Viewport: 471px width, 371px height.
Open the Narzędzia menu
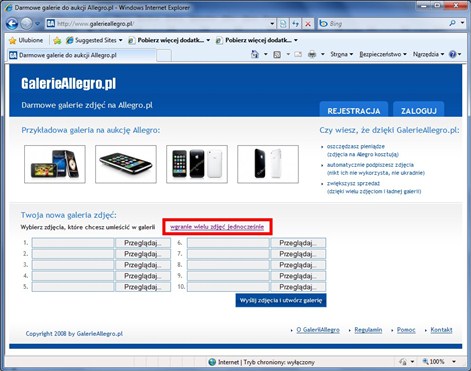click(428, 54)
